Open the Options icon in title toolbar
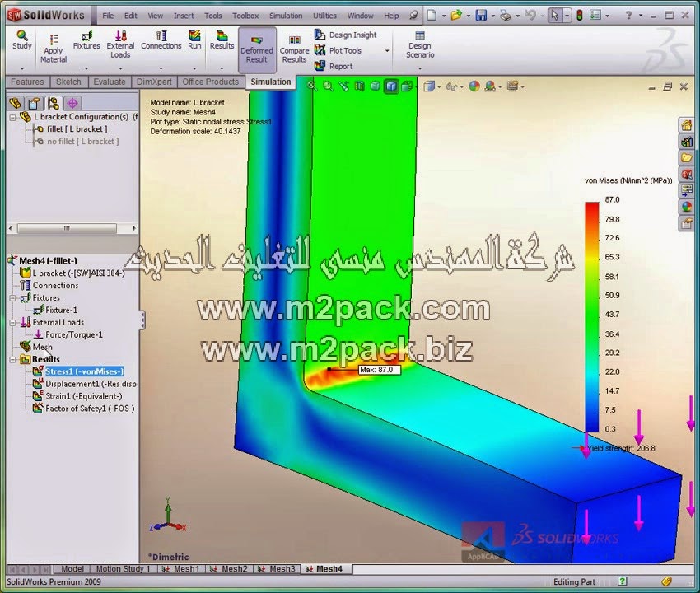Screen dimensions: 700x593 coord(595,15)
